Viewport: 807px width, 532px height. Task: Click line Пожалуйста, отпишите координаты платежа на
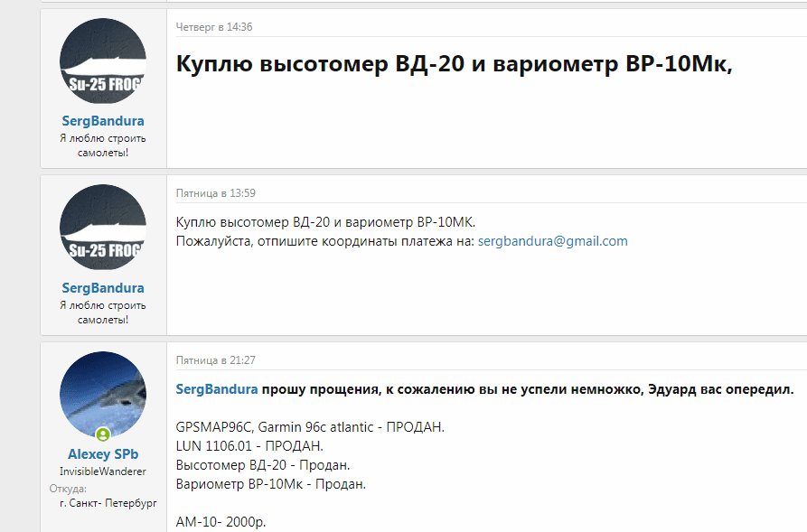click(324, 241)
